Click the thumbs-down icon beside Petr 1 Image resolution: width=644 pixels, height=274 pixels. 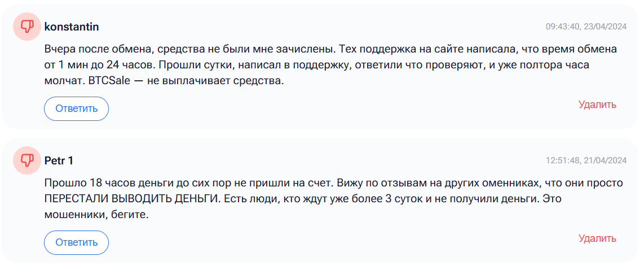click(x=27, y=160)
